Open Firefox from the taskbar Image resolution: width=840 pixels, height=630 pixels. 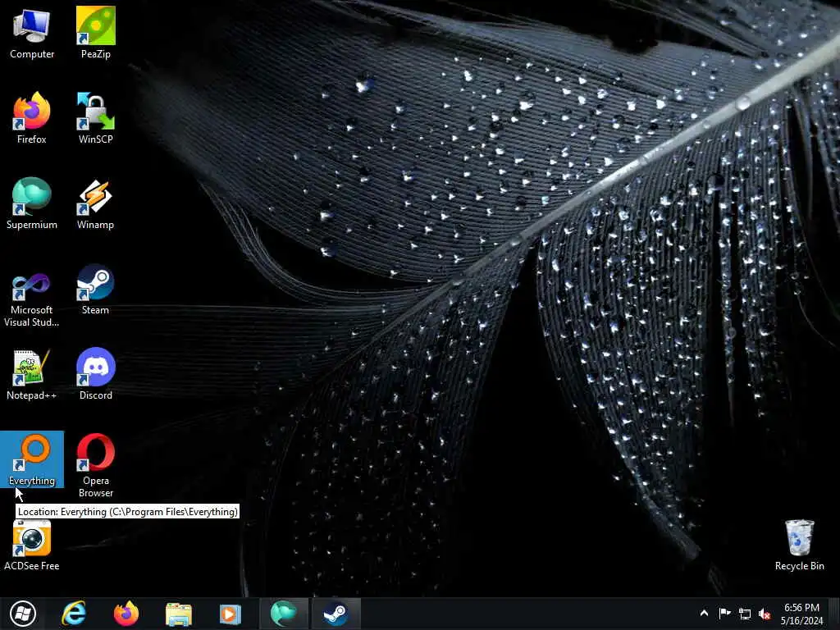click(x=126, y=614)
